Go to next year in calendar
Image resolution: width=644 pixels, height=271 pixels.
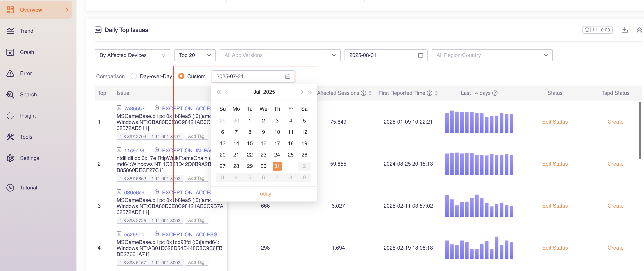[x=310, y=92]
